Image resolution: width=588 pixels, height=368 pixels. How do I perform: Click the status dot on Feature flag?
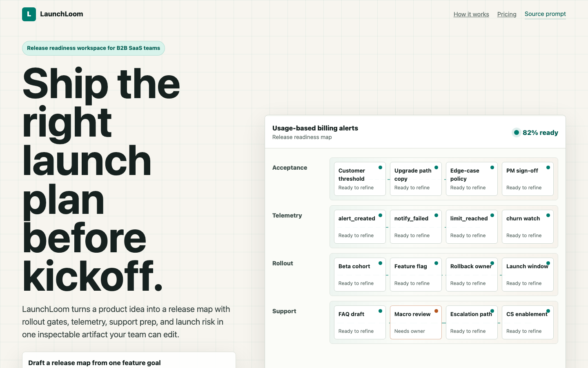pyautogui.click(x=436, y=263)
